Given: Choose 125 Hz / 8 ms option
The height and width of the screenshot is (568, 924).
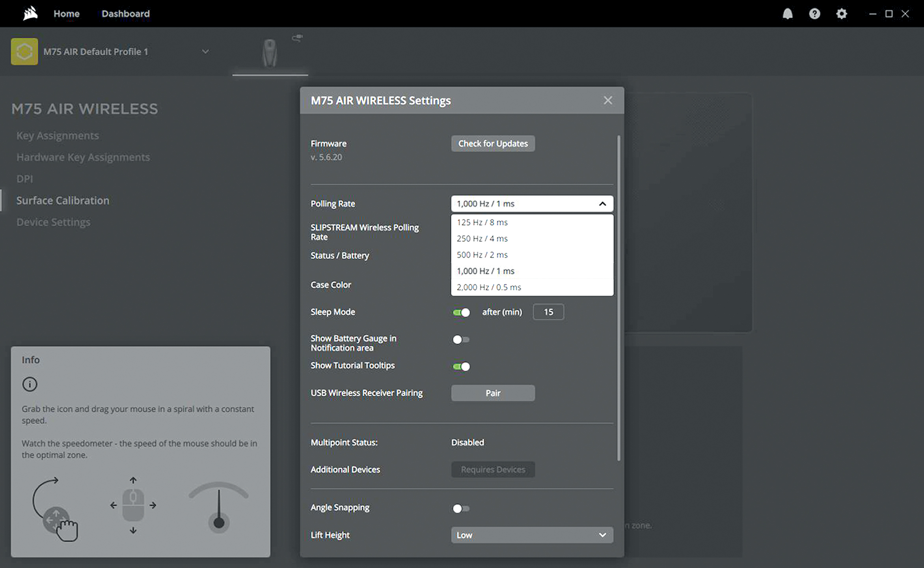Looking at the screenshot, I should (x=532, y=222).
